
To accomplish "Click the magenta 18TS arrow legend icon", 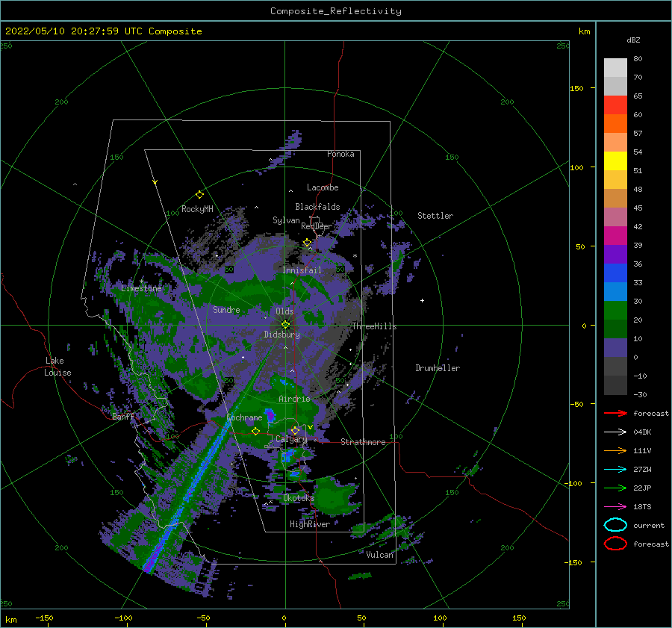I will tap(615, 507).
